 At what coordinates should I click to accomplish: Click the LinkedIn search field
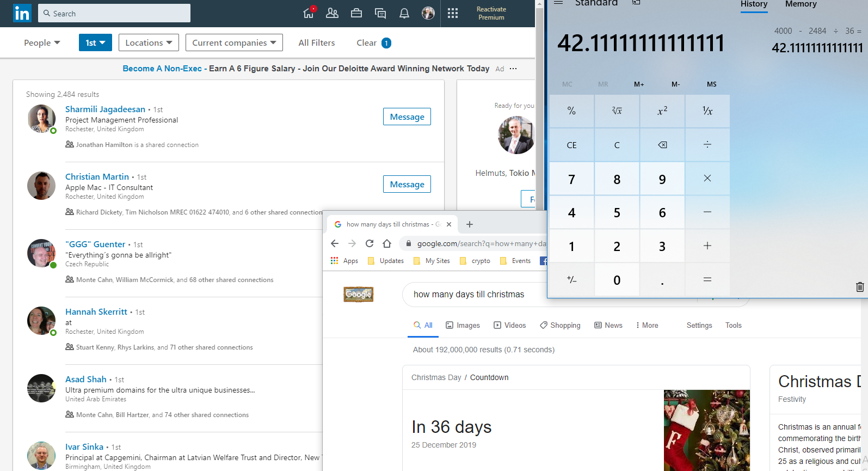(x=114, y=13)
